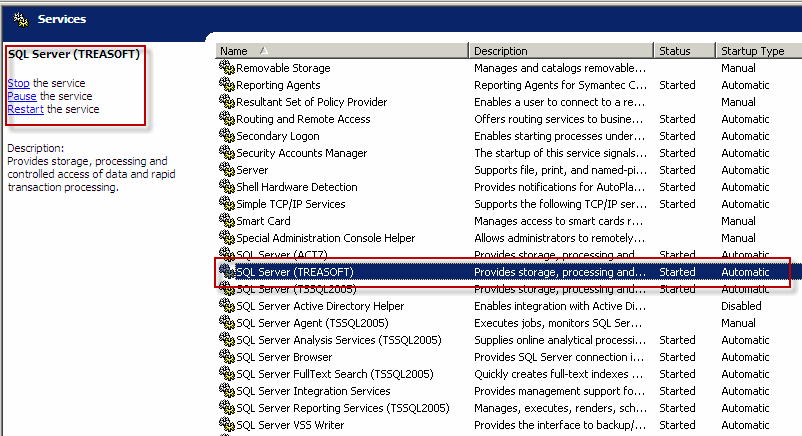Select the SQL Server Browser service icon
Image resolution: width=802 pixels, height=436 pixels.
pos(227,357)
